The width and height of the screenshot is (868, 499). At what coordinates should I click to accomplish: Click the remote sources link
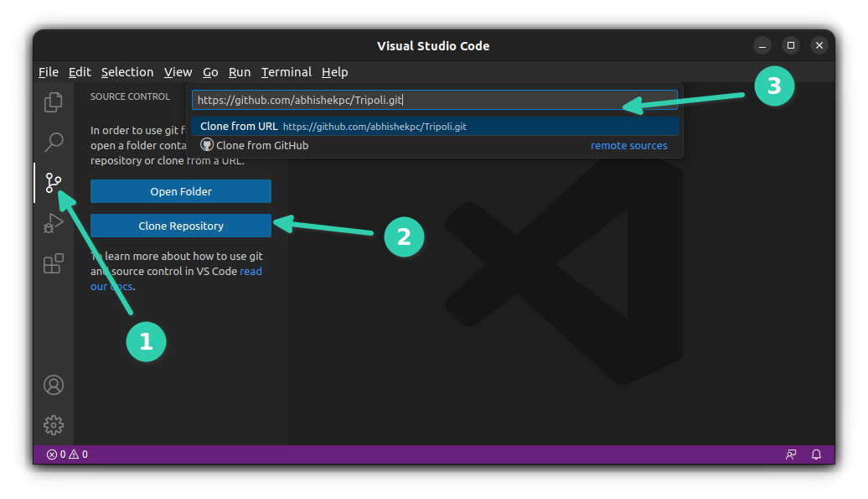(628, 145)
